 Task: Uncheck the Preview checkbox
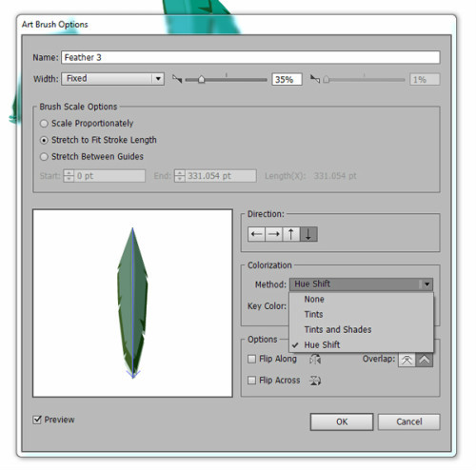click(x=37, y=420)
